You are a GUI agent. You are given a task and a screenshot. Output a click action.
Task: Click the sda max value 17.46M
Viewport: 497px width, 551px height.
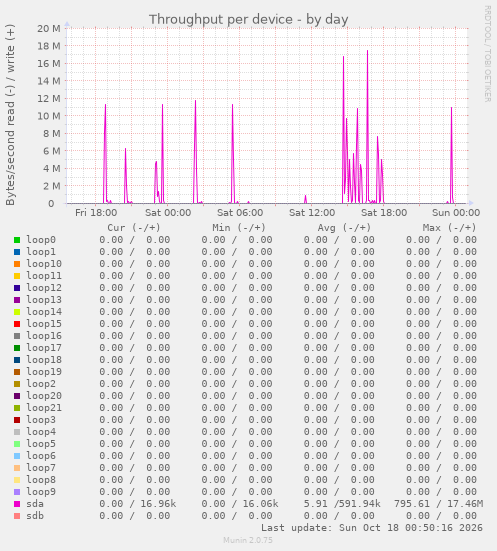point(465,504)
